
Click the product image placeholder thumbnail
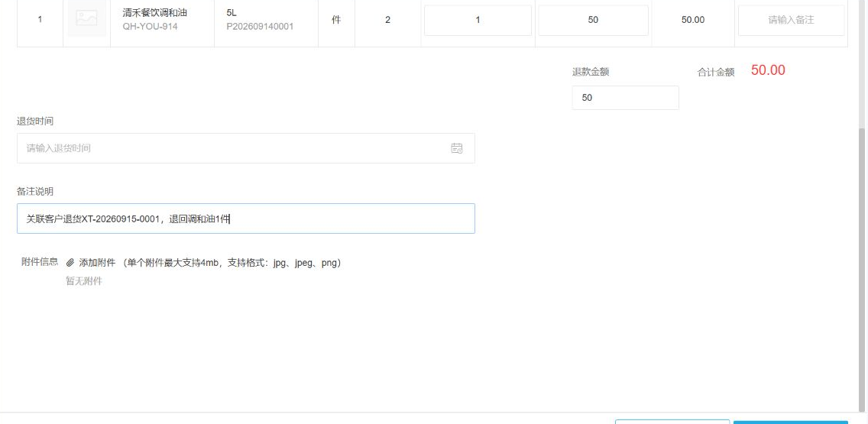click(x=87, y=18)
